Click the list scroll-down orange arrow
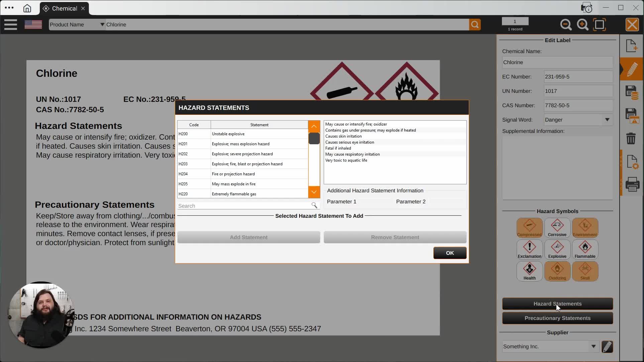Image resolution: width=644 pixels, height=362 pixels. coord(314,192)
